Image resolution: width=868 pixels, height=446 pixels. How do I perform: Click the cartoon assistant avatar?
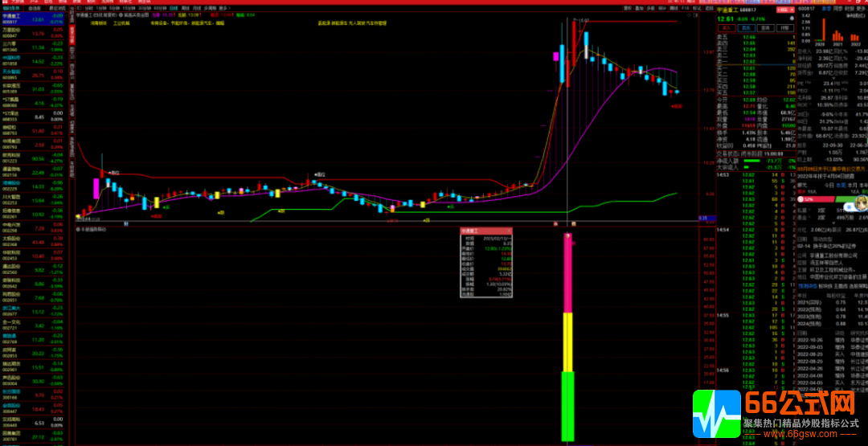point(862,203)
